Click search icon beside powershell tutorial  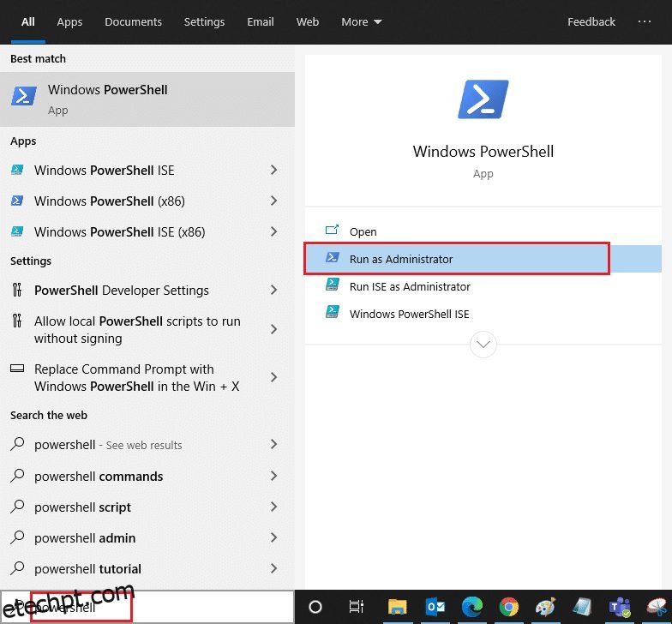(17, 567)
